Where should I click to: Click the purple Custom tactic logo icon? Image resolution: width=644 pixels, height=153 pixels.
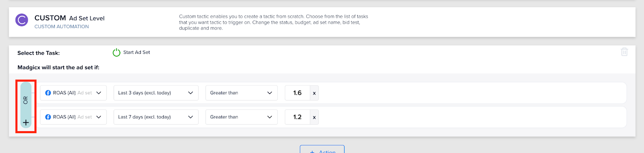tap(22, 20)
